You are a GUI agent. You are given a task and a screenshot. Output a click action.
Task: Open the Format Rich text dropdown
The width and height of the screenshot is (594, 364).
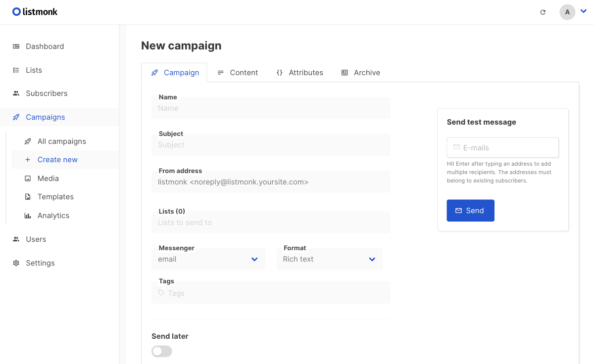(330, 259)
